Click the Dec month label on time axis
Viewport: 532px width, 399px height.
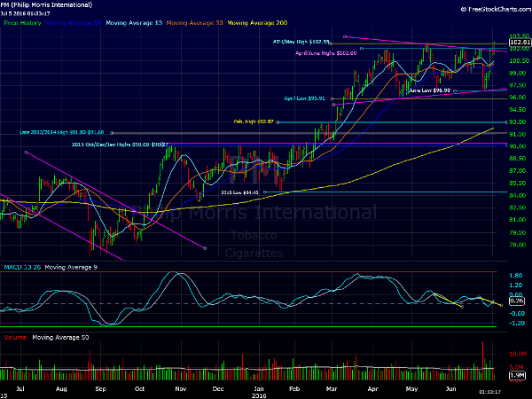coord(218,389)
